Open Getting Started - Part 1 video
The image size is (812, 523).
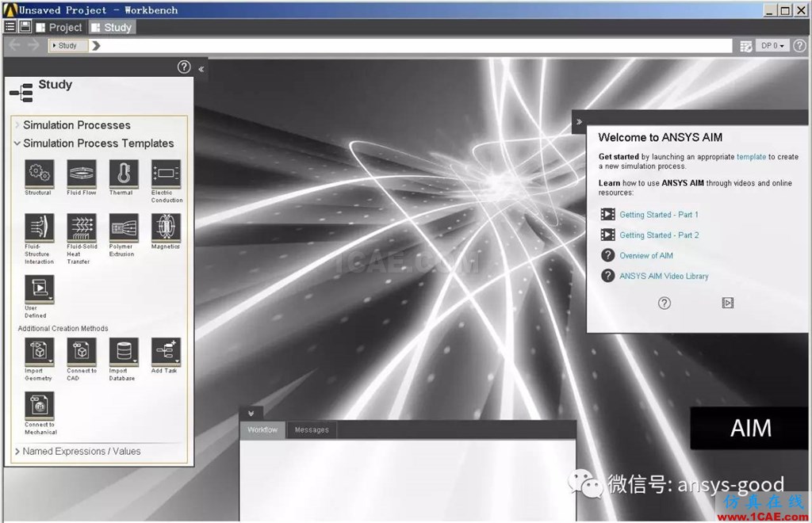click(x=659, y=215)
